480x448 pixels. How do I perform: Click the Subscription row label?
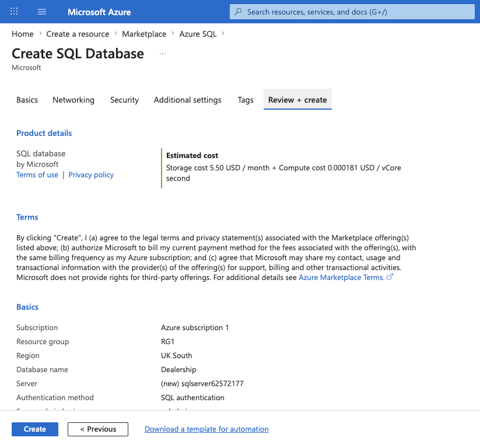click(37, 328)
